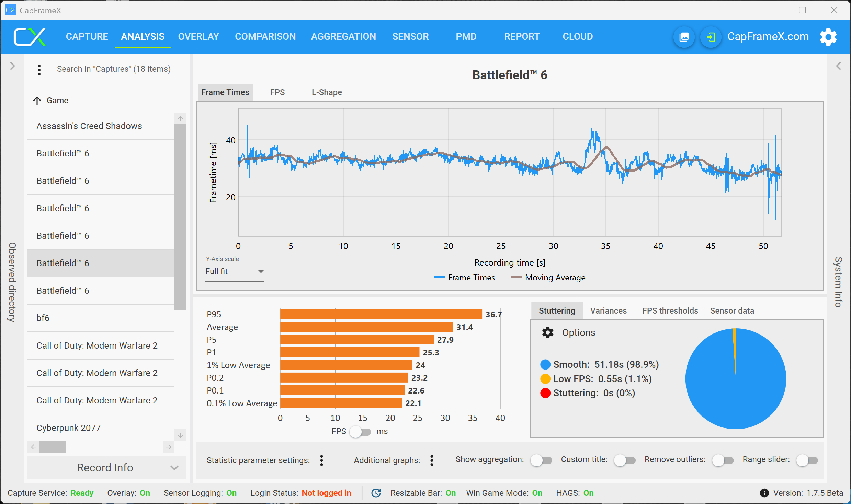Viewport: 851px width, 504px height.
Task: Open stuttering Options gear
Action: tap(548, 332)
